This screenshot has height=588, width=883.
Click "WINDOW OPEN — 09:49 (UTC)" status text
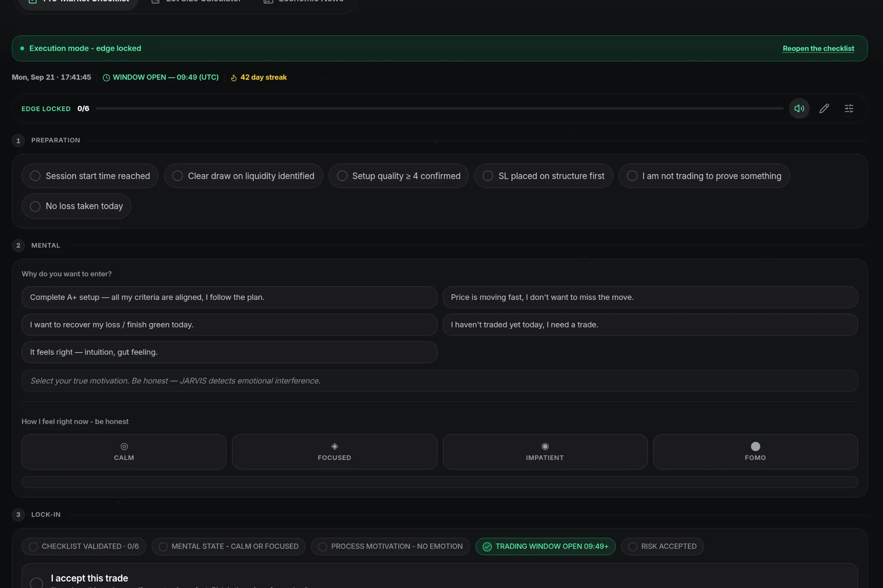pos(166,77)
